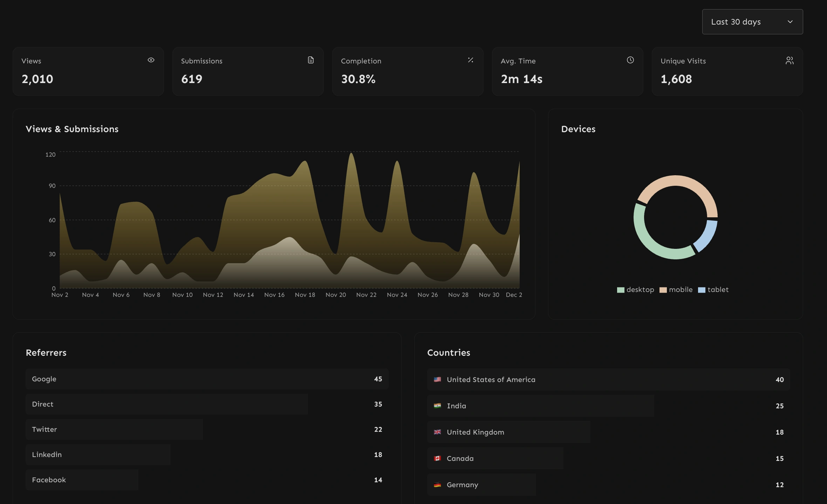Toggle the mobile series in Devices legend
827x504 pixels.
click(676, 290)
